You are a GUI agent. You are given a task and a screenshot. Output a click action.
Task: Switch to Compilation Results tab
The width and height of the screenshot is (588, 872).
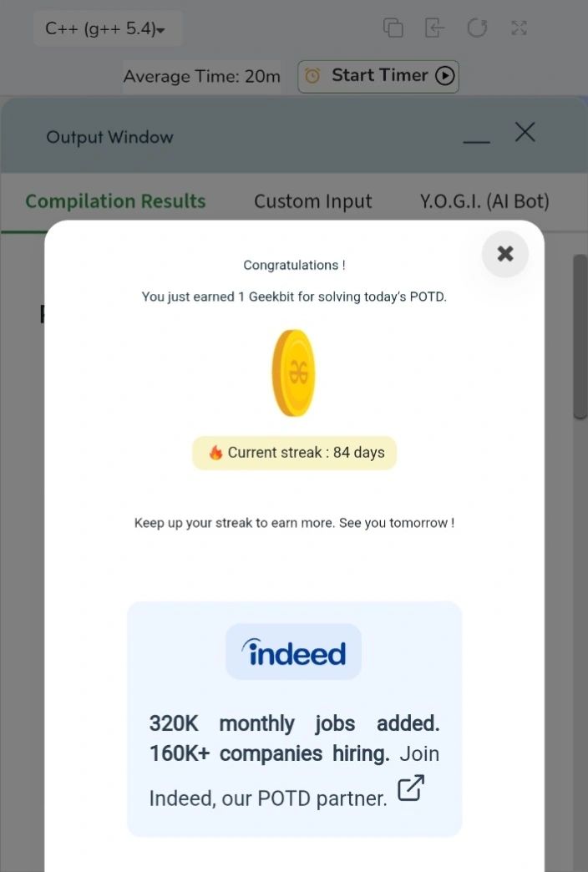pyautogui.click(x=116, y=201)
